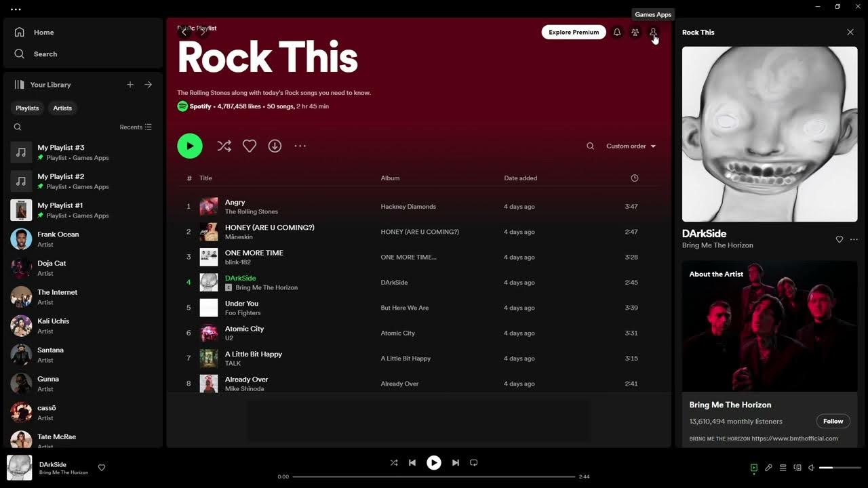The width and height of the screenshot is (868, 488).
Task: Enable shuffle for Rock This playlist
Action: (x=224, y=146)
